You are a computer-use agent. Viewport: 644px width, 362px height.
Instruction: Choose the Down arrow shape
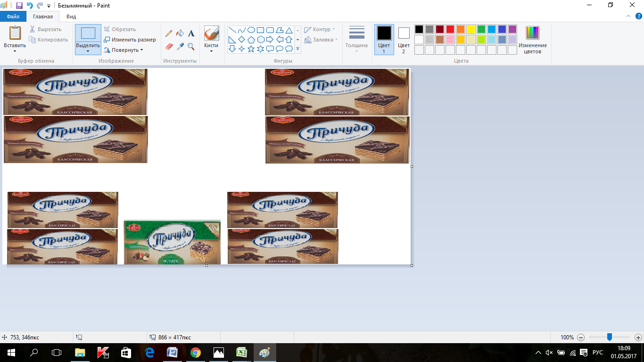pos(232,49)
